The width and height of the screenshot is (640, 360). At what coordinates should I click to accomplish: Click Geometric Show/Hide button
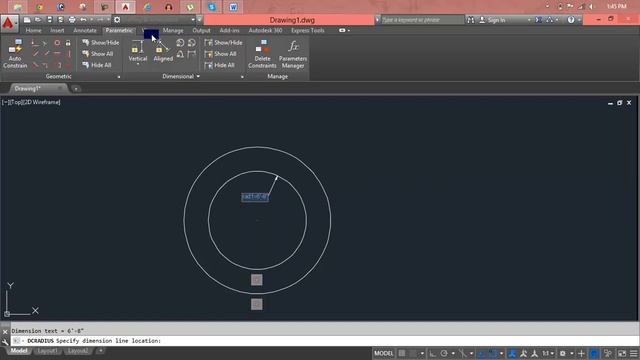point(100,42)
